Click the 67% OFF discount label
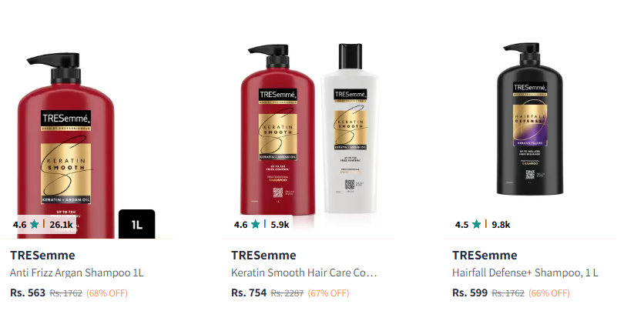This screenshot has height=321, width=644. (x=328, y=293)
